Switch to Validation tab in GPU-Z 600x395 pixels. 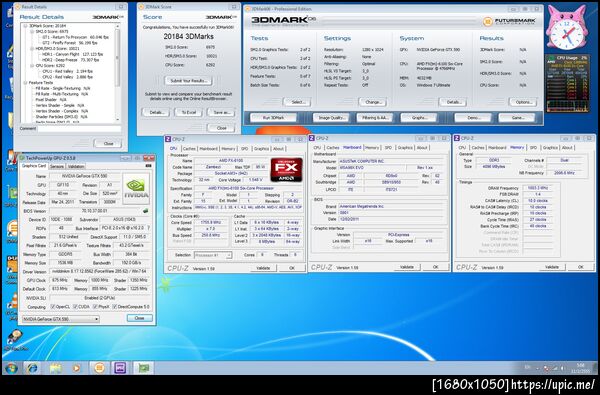coord(76,166)
